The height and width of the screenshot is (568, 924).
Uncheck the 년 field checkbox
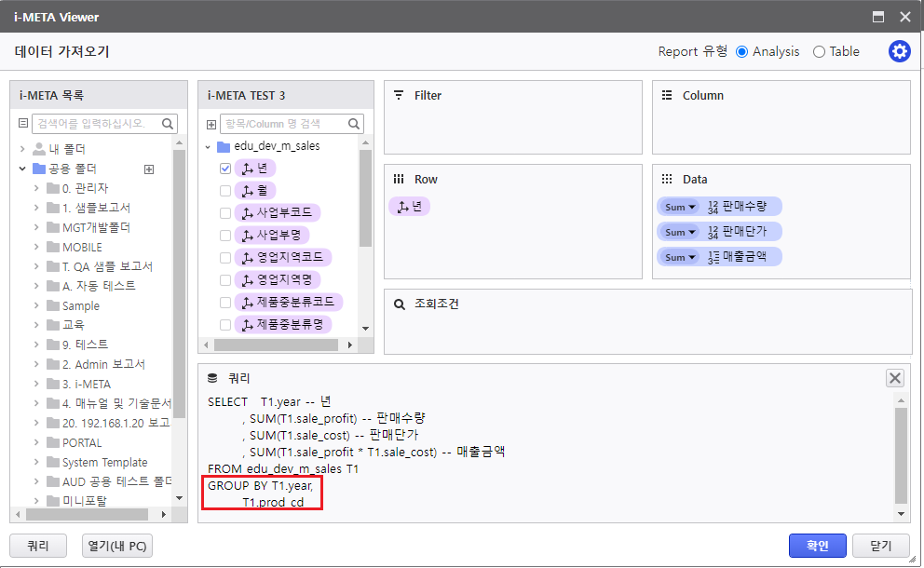pos(225,169)
